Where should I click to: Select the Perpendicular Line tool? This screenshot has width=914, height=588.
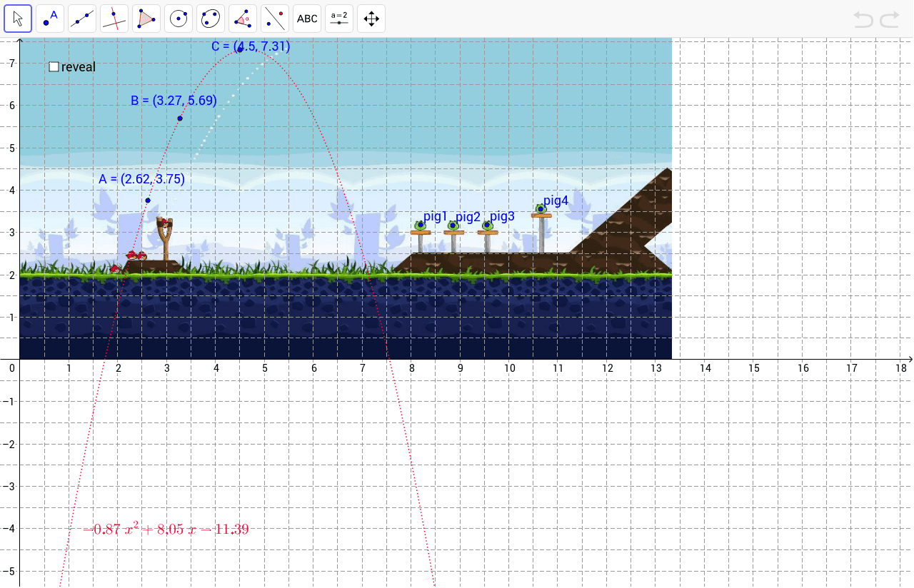click(x=114, y=19)
